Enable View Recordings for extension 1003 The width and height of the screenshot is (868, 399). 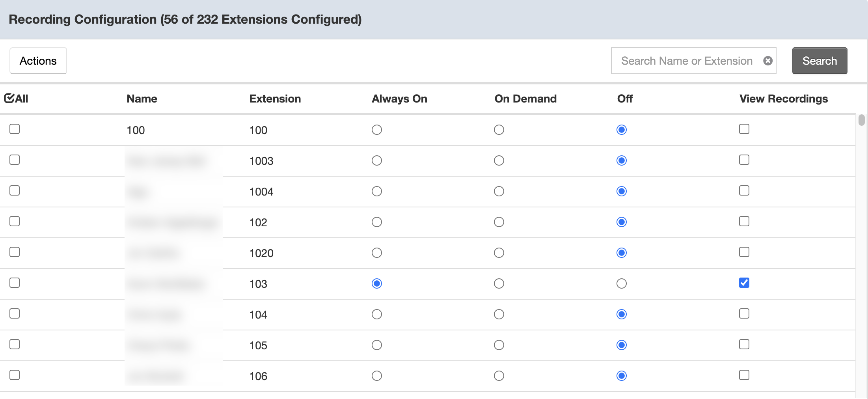click(x=744, y=160)
